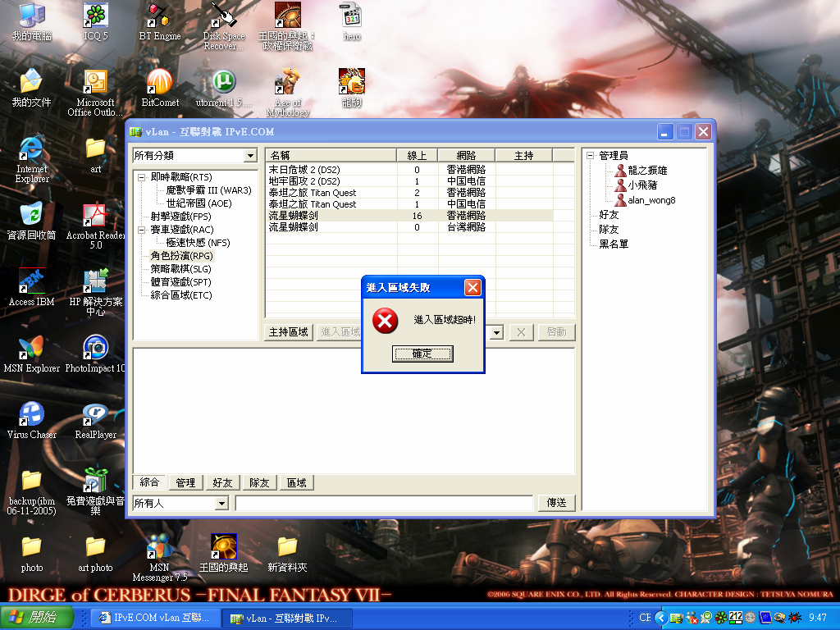
Task: Open the recycle bin desktop icon
Action: pos(32,221)
